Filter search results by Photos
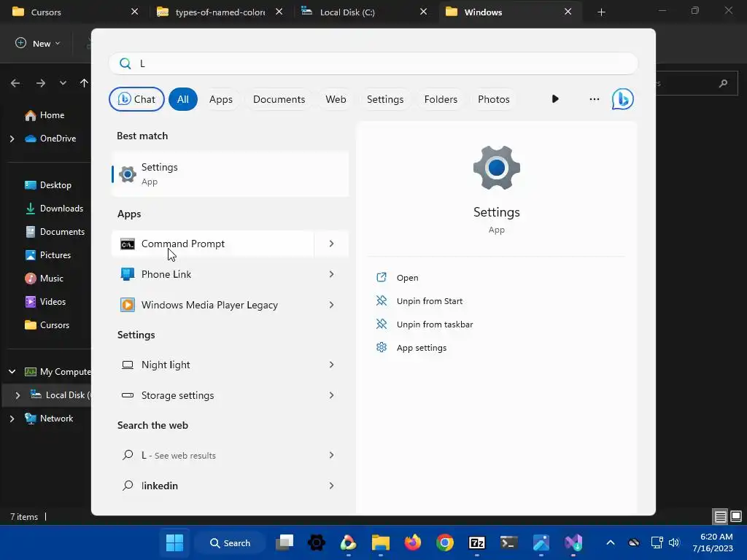Viewport: 747px width, 560px height. pyautogui.click(x=494, y=99)
